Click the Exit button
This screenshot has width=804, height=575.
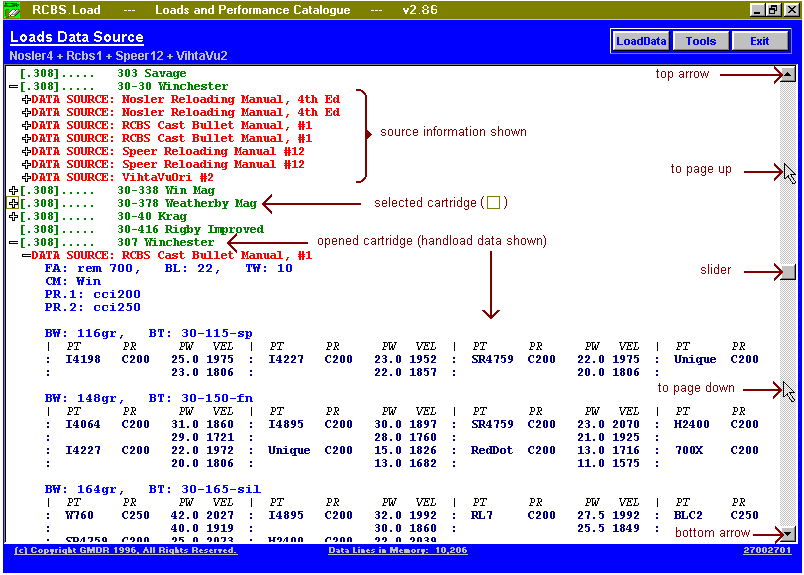759,41
